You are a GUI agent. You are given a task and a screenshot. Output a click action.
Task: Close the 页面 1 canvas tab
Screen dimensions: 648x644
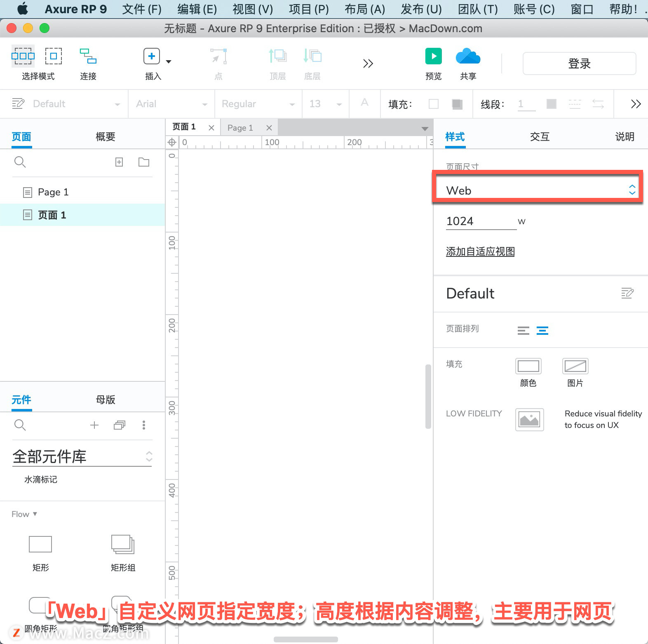click(211, 128)
